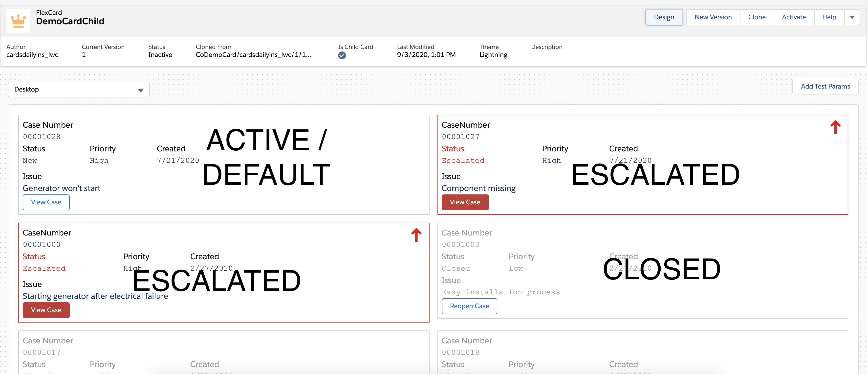Click case number 00001003
868x374 pixels.
(460, 245)
